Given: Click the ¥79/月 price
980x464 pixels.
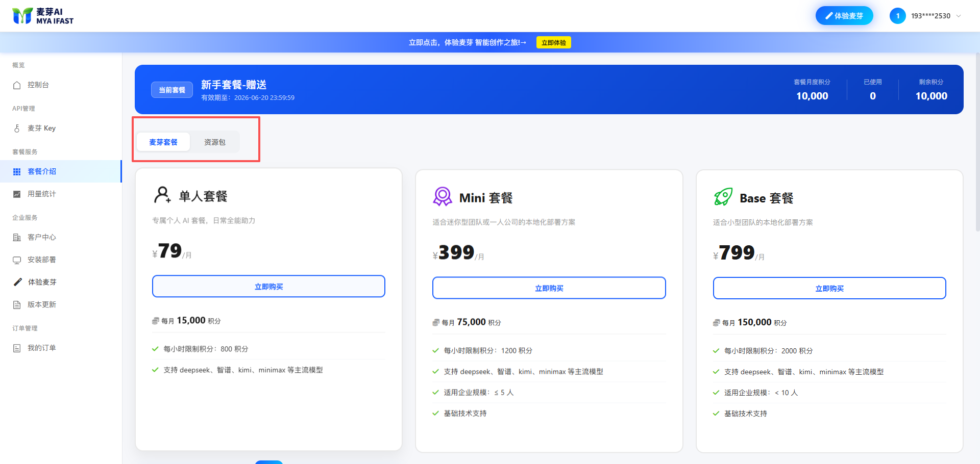Looking at the screenshot, I should click(x=172, y=251).
